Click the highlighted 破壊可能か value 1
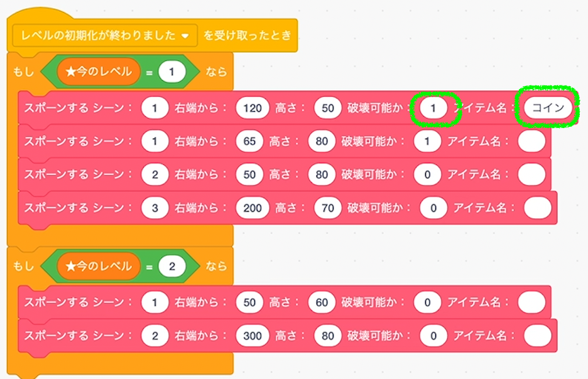 [433, 108]
